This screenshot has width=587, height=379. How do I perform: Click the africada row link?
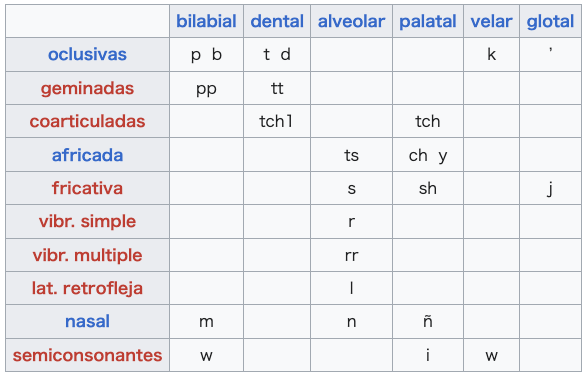click(87, 155)
